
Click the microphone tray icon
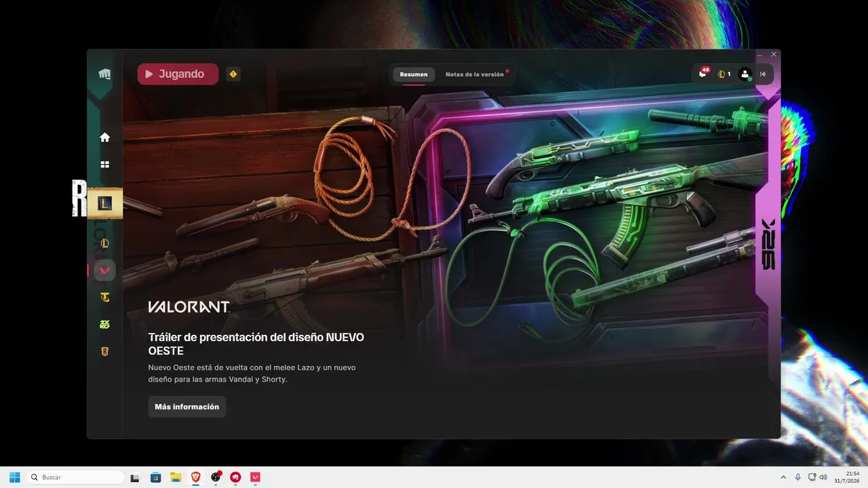pyautogui.click(x=798, y=477)
